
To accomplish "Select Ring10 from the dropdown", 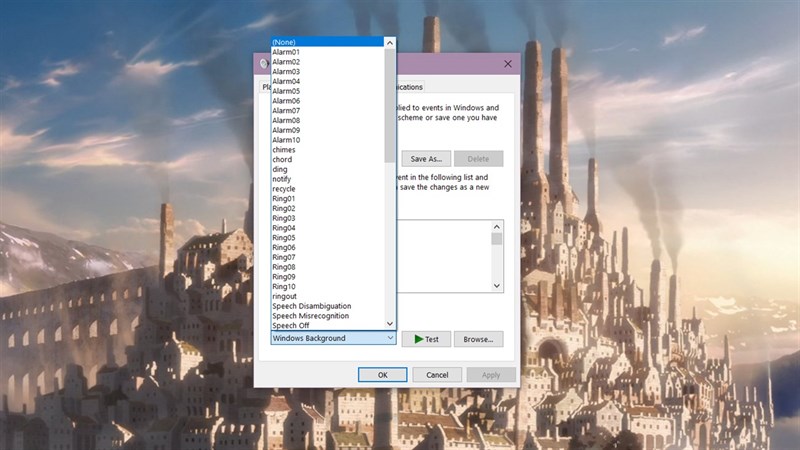I will click(x=328, y=286).
